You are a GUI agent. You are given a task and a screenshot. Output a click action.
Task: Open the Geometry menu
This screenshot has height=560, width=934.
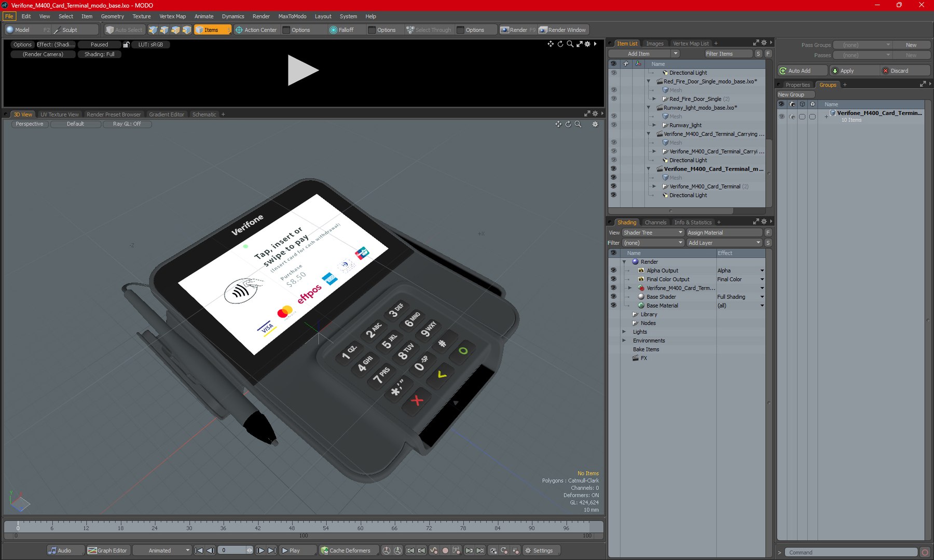(112, 16)
